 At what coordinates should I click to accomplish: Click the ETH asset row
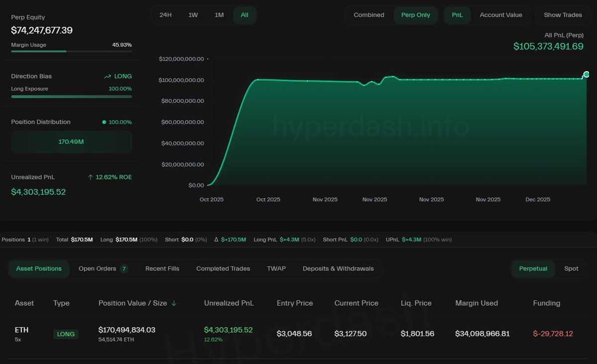pos(298,334)
